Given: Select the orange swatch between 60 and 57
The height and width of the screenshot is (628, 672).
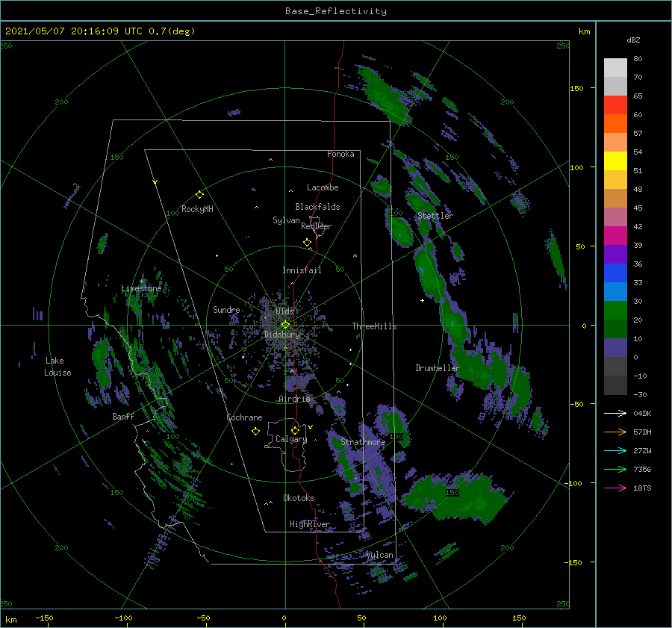Looking at the screenshot, I should tap(615, 124).
